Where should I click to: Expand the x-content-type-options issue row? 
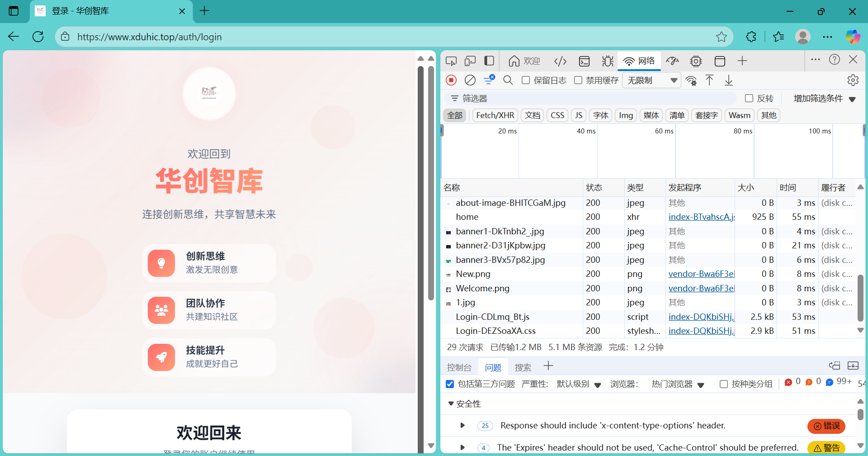click(462, 425)
